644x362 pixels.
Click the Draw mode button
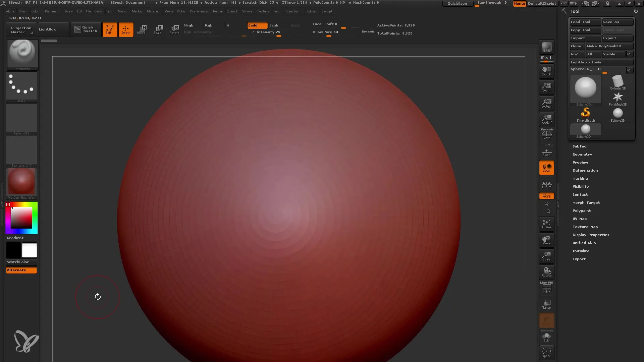pos(126,29)
